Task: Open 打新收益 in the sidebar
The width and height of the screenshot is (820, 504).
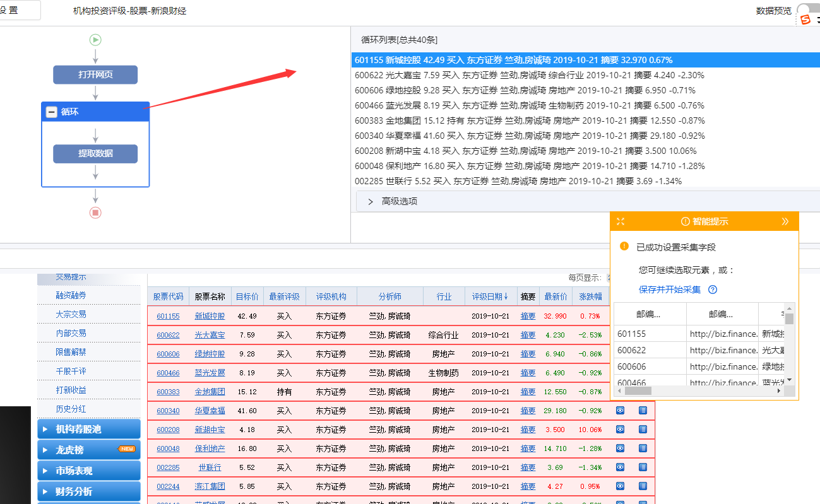Action: 71,390
